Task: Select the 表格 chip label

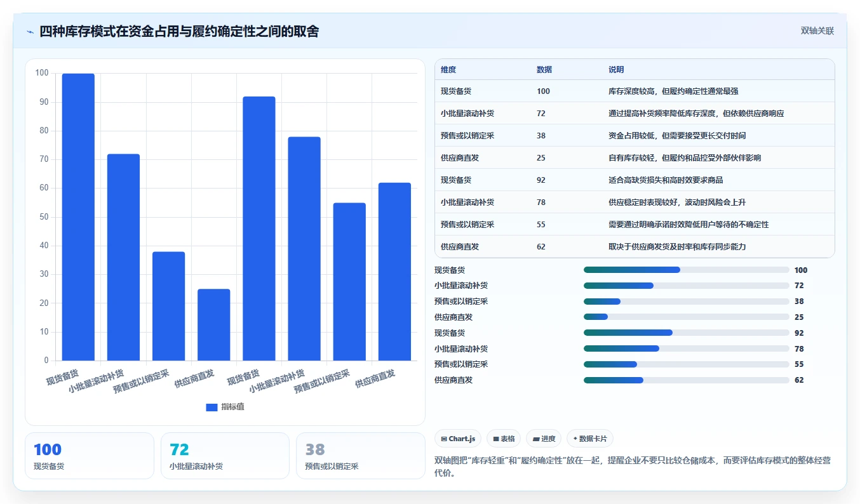Action: click(x=507, y=439)
